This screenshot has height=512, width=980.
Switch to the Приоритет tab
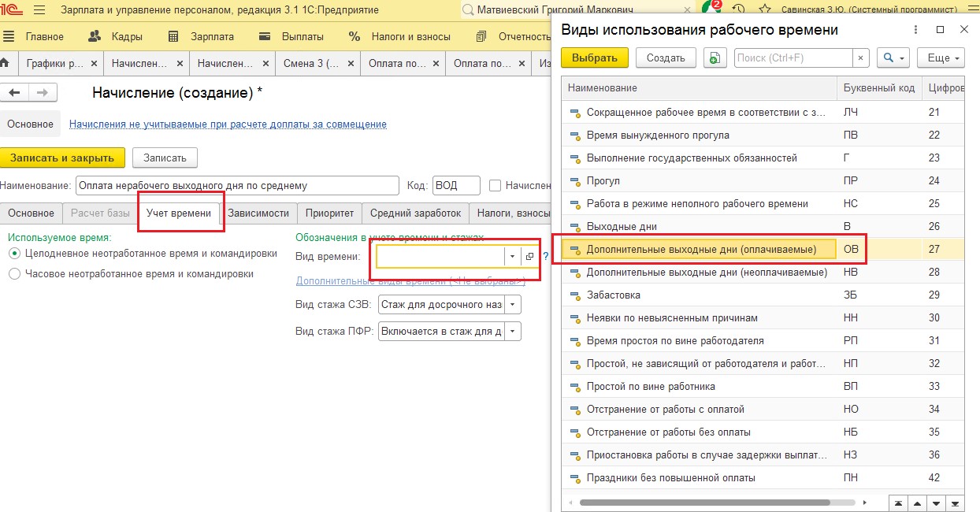pyautogui.click(x=329, y=213)
